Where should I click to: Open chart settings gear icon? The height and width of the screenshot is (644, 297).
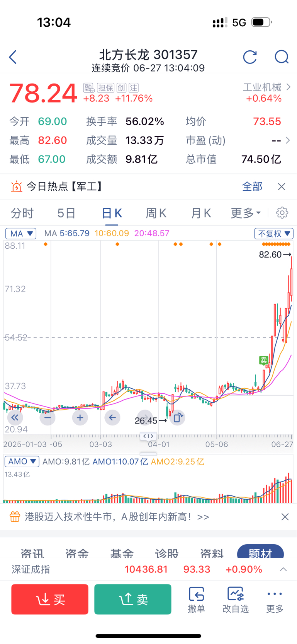coord(282,213)
